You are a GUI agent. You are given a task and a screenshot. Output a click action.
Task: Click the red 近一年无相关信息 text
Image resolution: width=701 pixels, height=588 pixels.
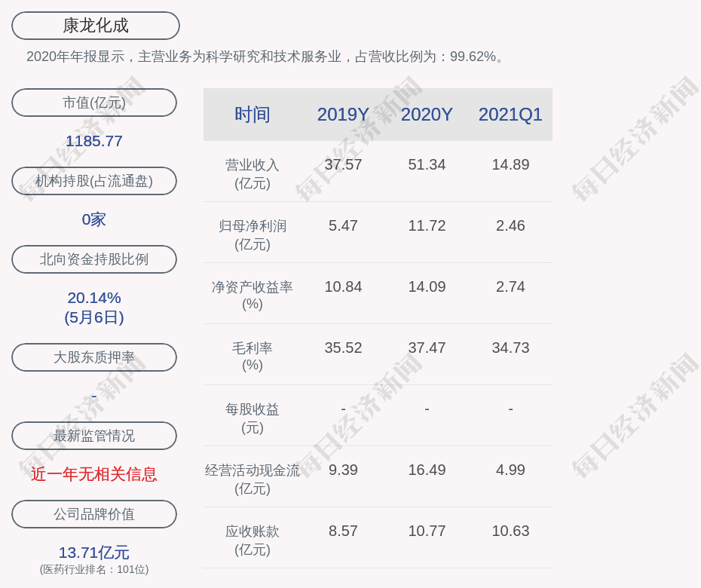click(x=94, y=474)
